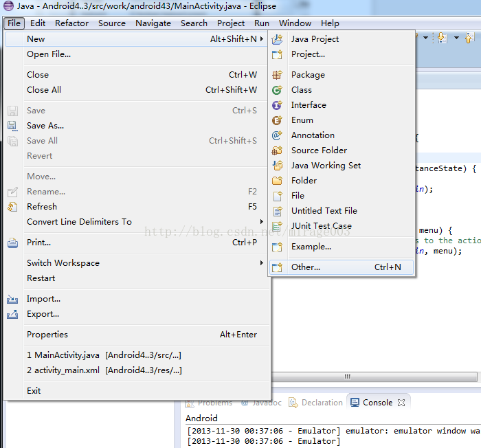
Task: Click the Java Project icon in New submenu
Action: coord(277,39)
